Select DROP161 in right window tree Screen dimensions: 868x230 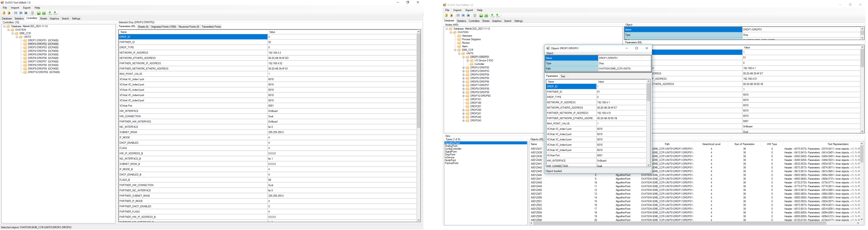pyautogui.click(x=476, y=99)
